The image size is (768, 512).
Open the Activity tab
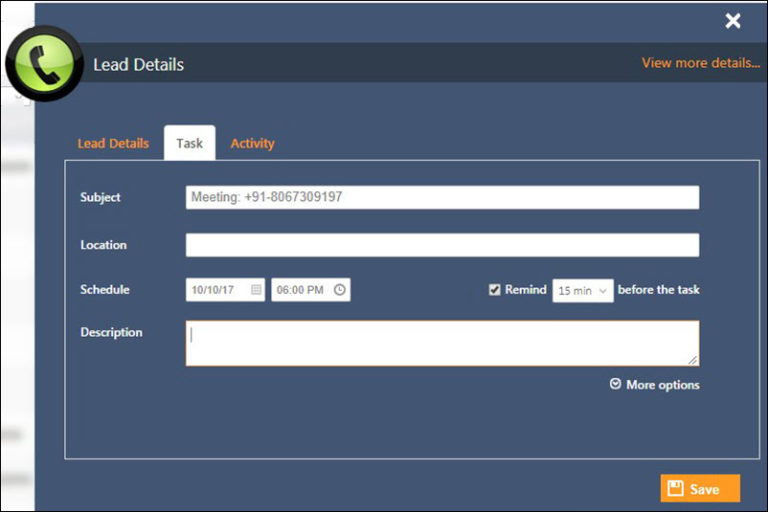[252, 143]
